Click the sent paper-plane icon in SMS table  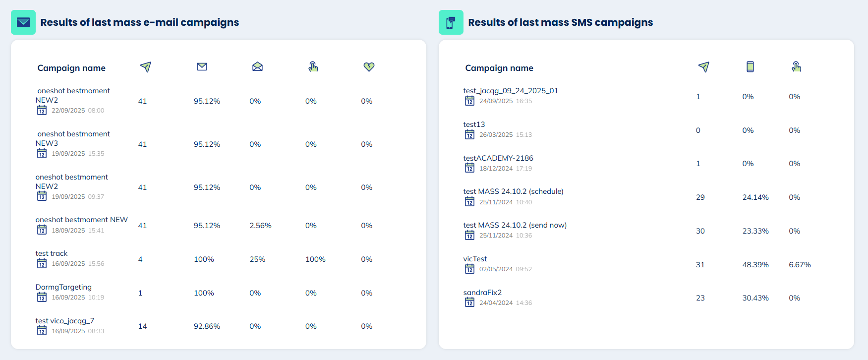tap(703, 67)
